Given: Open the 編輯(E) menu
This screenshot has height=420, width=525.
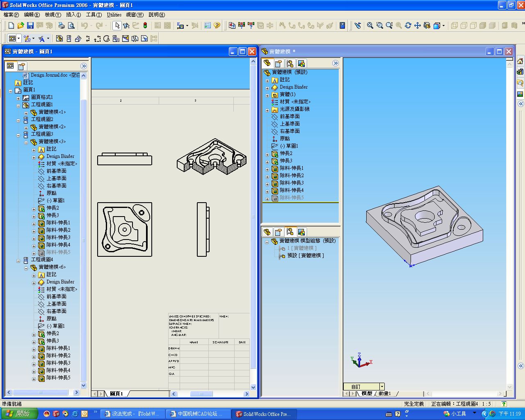Looking at the screenshot, I should (32, 15).
